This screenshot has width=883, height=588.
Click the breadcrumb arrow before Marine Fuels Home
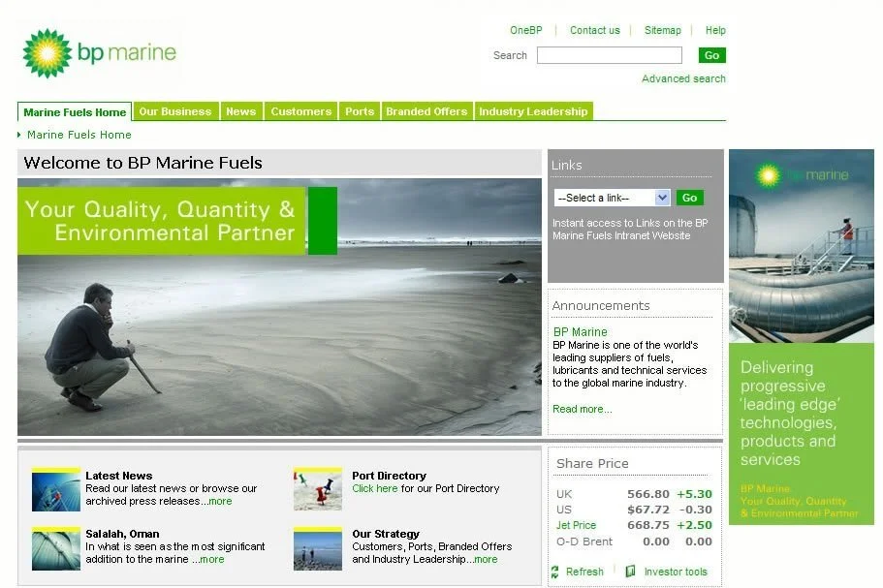(x=19, y=135)
